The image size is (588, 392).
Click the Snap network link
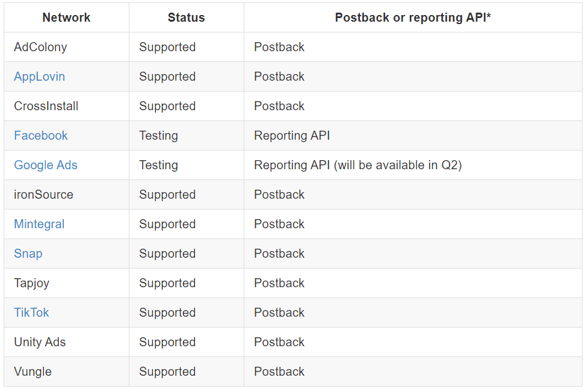[28, 254]
